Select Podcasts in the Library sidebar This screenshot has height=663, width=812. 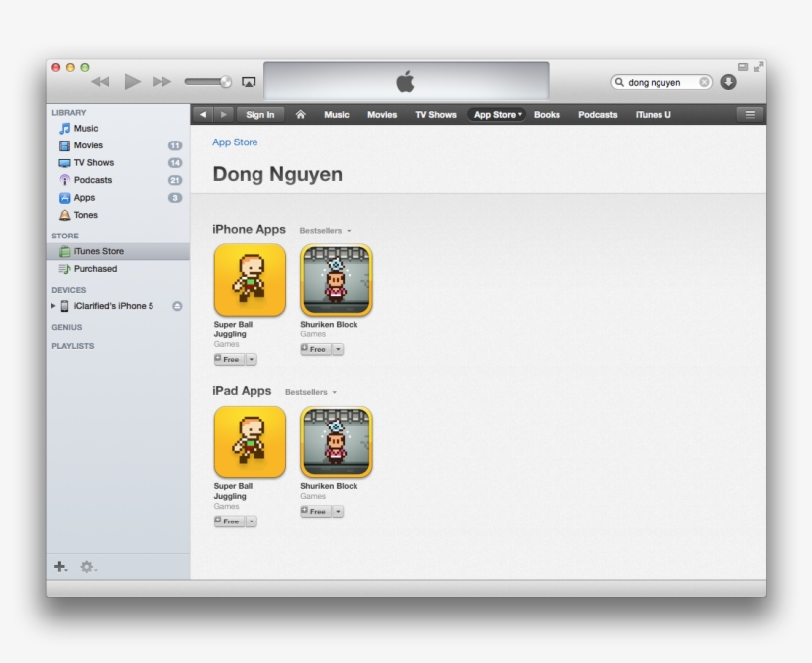pos(118,180)
